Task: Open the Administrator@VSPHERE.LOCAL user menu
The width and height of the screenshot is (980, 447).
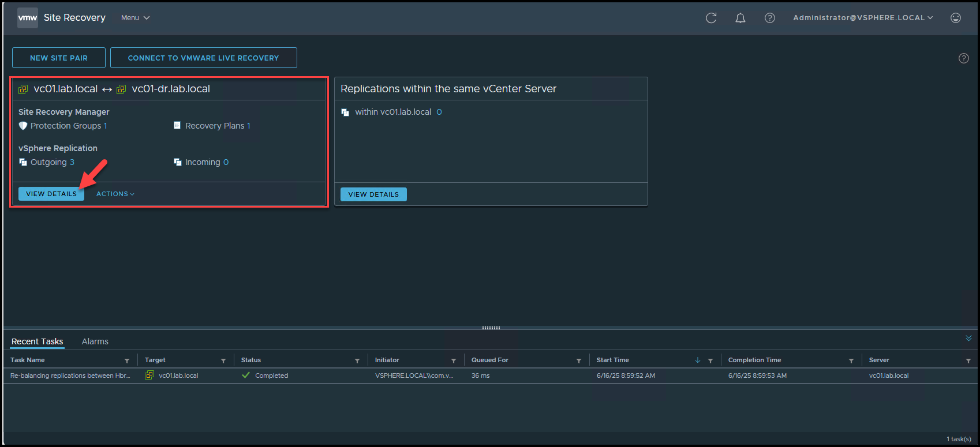Action: 862,18
